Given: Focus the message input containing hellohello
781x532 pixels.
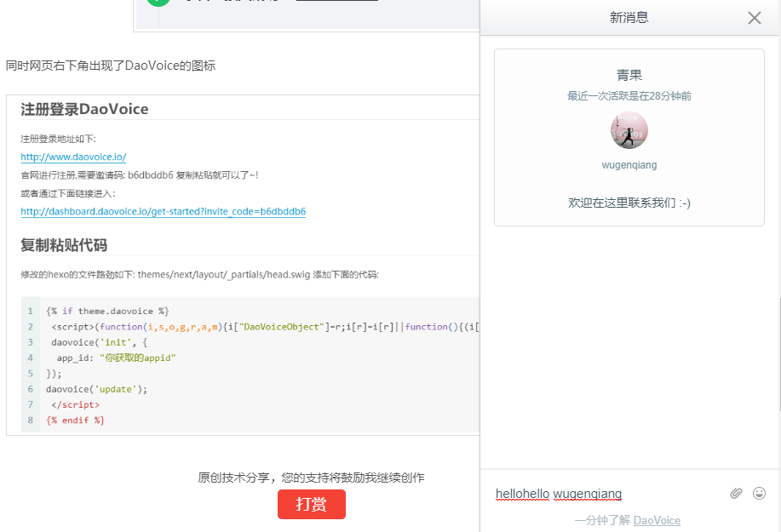Looking at the screenshot, I should coord(596,494).
